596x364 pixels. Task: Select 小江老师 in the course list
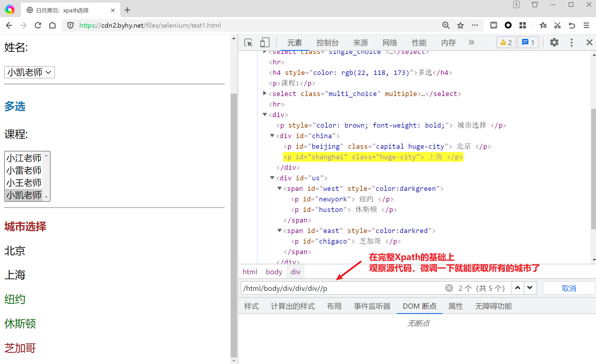point(24,158)
